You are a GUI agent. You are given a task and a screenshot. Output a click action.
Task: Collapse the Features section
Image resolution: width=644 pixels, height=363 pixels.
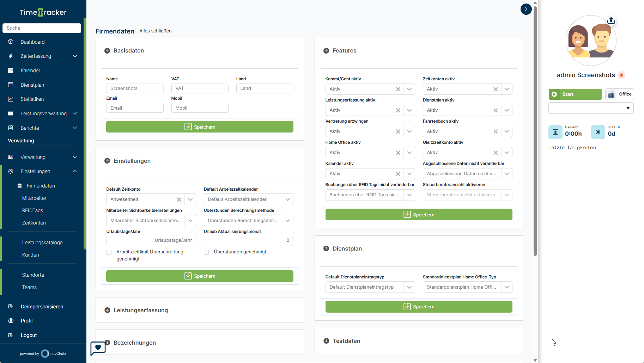coord(326,51)
